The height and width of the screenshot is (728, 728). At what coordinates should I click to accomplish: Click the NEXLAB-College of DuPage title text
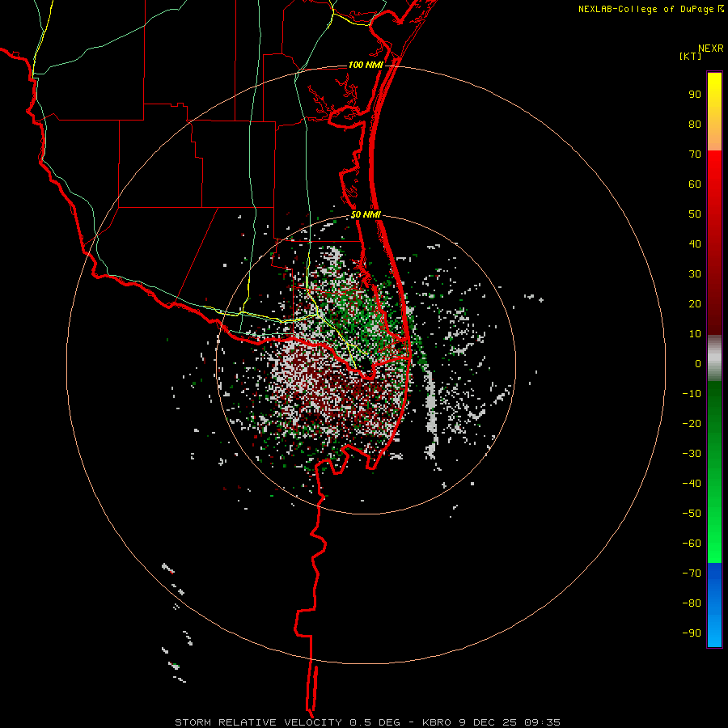coord(645,9)
